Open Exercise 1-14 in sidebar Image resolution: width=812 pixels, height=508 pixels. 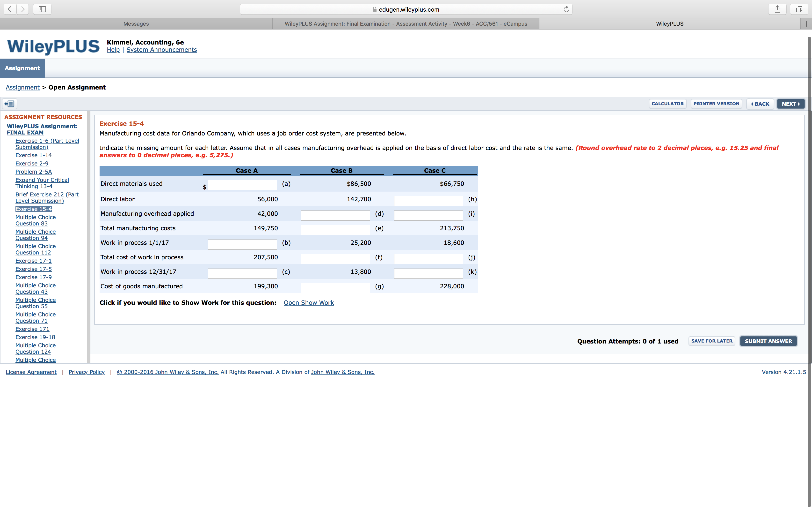[x=34, y=155]
